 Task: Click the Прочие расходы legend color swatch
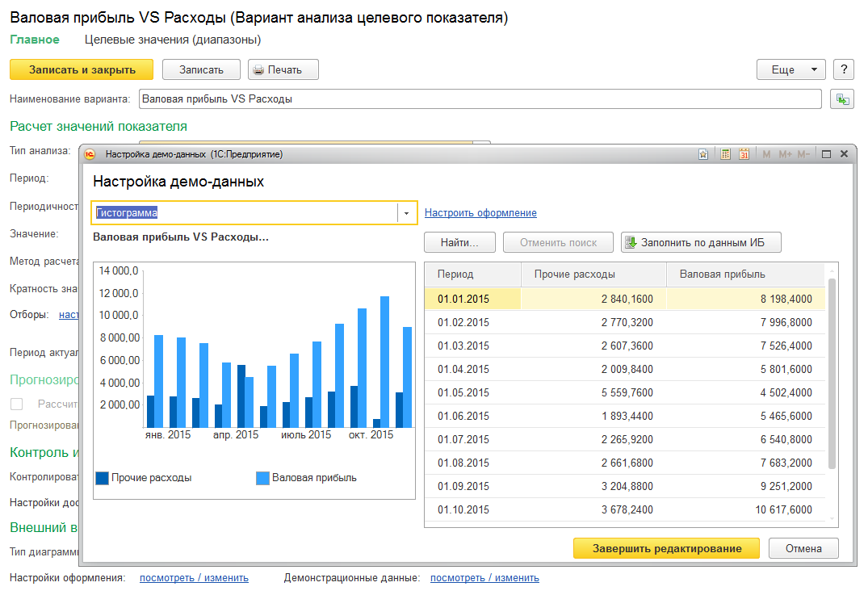tap(102, 478)
